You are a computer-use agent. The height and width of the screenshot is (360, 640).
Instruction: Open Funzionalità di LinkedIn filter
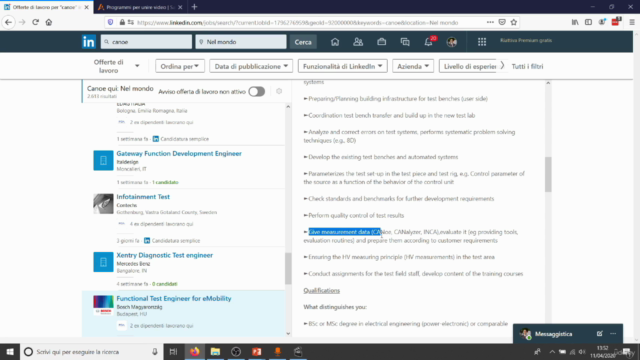click(342, 66)
